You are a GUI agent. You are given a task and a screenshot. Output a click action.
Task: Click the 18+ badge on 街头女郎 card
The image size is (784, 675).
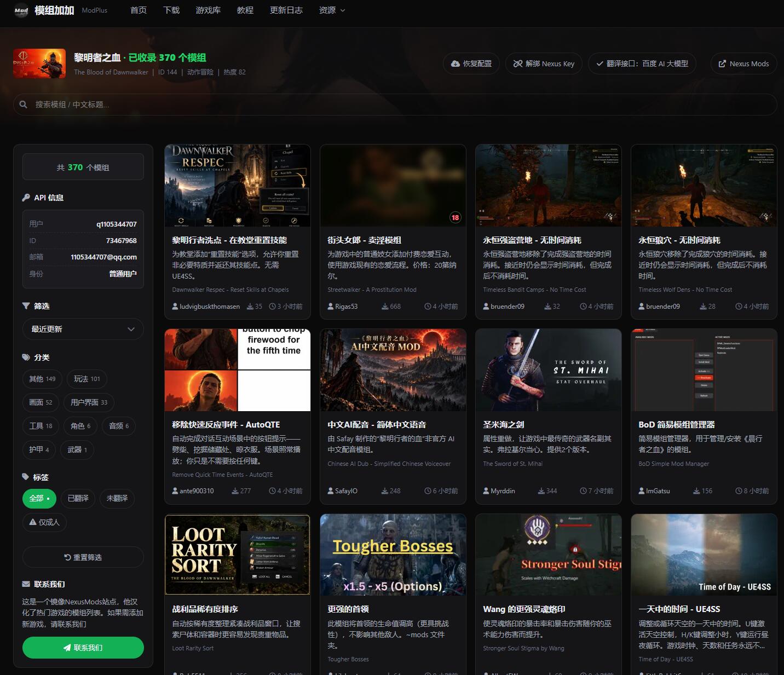[455, 217]
